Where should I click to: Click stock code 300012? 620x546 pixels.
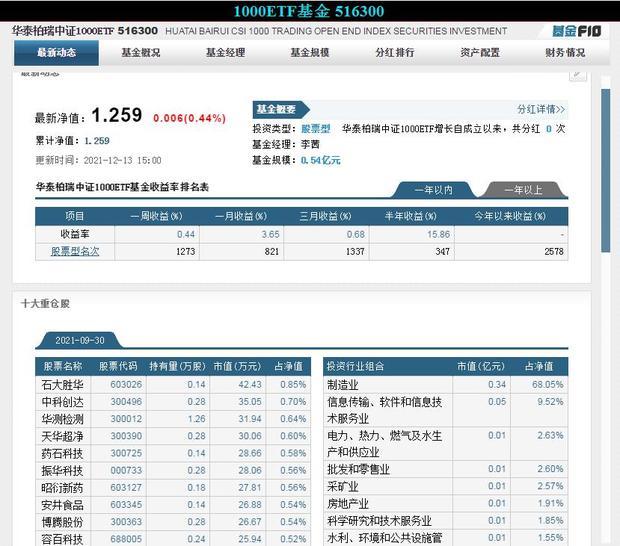126,419
